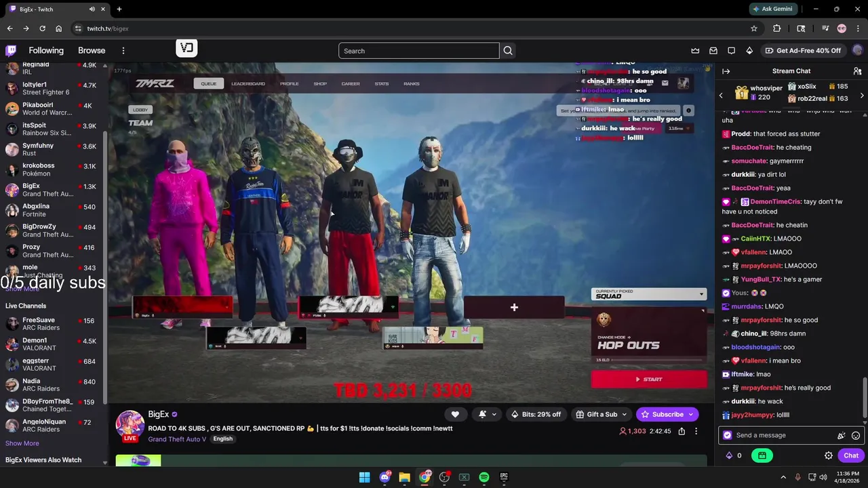
Task: Open the Twitch home logo
Action: pos(11,50)
